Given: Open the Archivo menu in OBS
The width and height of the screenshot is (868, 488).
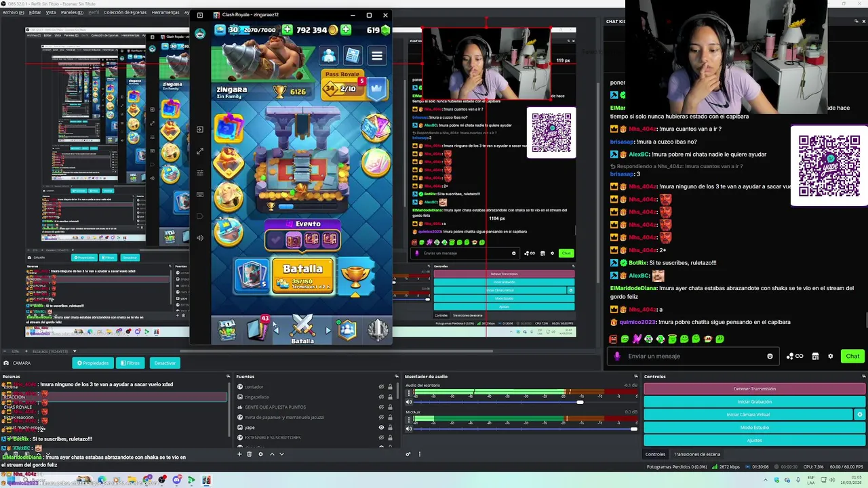Looking at the screenshot, I should [13, 12].
